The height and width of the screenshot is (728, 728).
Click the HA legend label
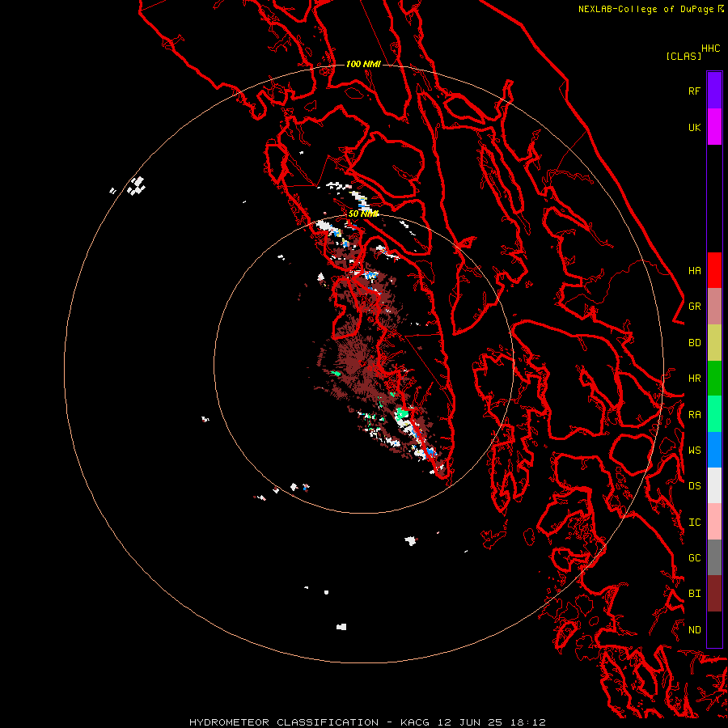click(694, 271)
